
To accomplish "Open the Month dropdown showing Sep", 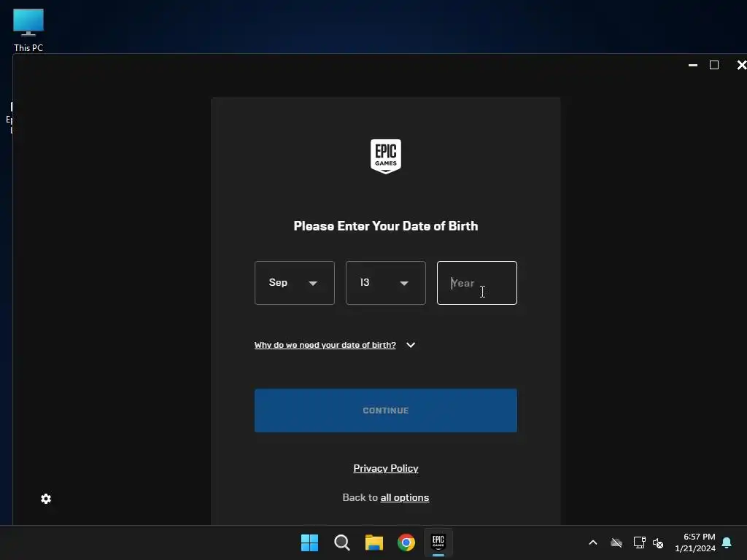I will point(295,283).
